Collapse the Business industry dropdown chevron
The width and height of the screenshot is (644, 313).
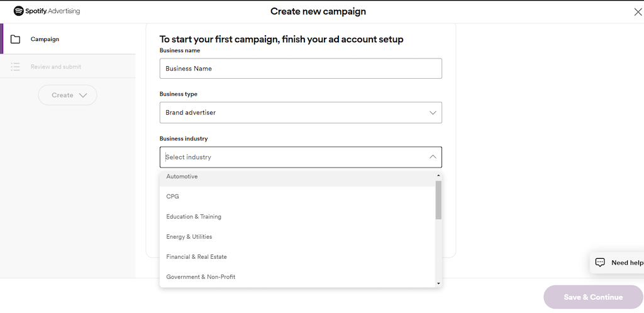(x=433, y=157)
